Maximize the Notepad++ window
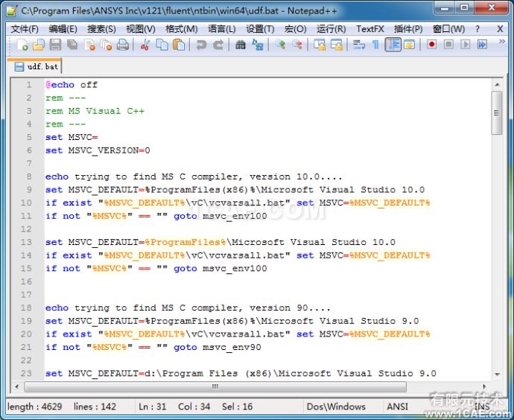 [x=464, y=8]
